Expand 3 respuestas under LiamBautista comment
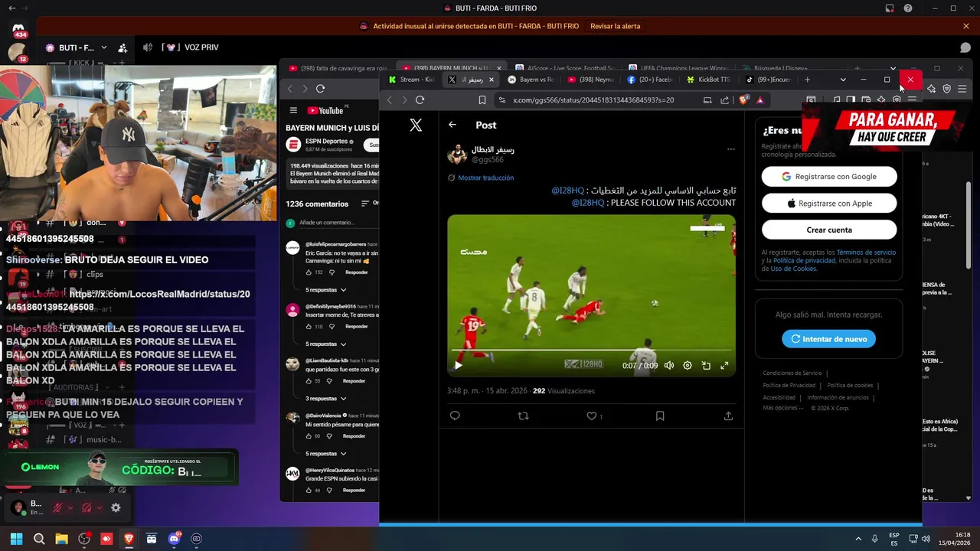The height and width of the screenshot is (551, 980). (326, 399)
